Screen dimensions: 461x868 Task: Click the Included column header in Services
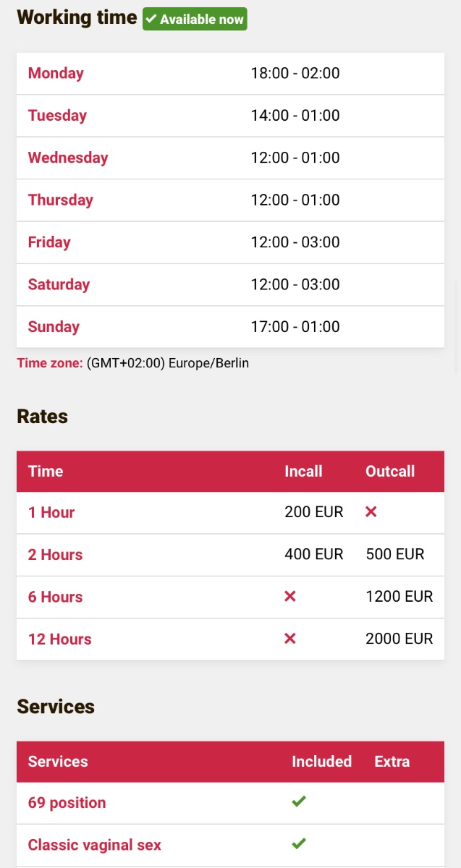click(x=321, y=762)
